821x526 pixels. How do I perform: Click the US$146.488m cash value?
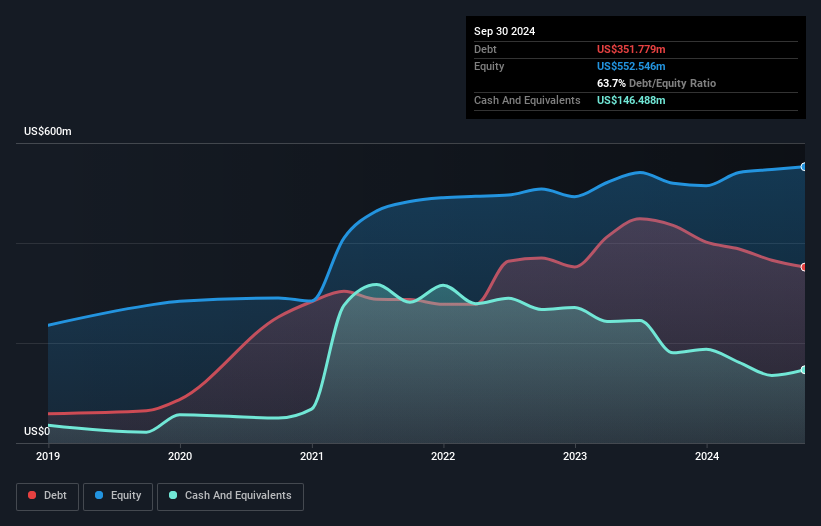point(631,100)
